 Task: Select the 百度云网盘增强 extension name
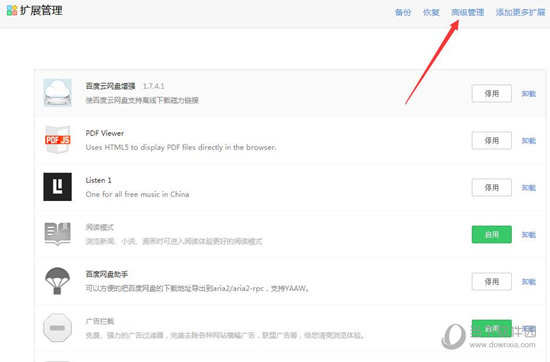coord(110,86)
